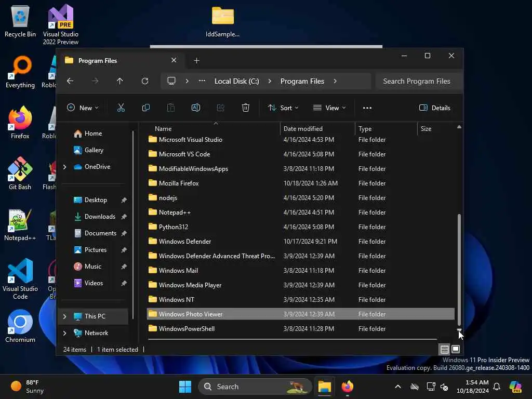The height and width of the screenshot is (399, 532).
Task: Click the Chromium desktop shortcut
Action: (x=20, y=326)
